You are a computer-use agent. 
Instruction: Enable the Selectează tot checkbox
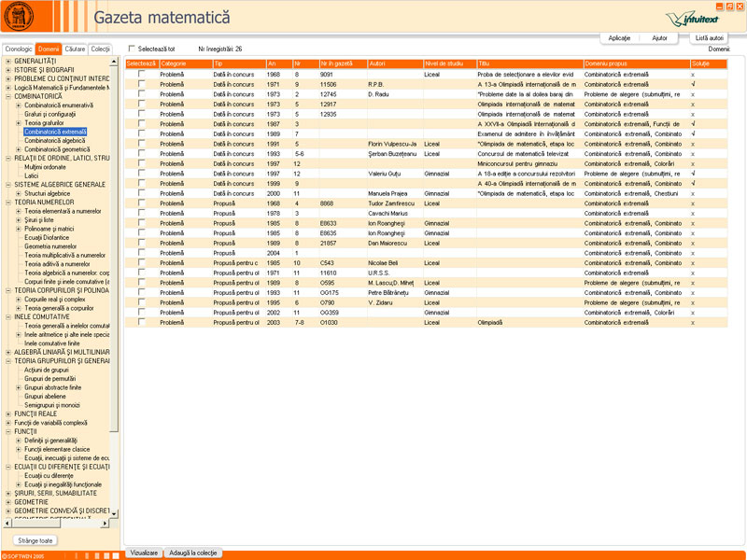click(x=132, y=49)
